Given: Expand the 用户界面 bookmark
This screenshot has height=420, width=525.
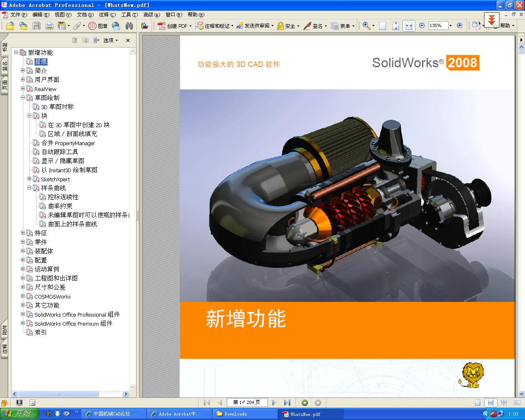Looking at the screenshot, I should point(23,80).
